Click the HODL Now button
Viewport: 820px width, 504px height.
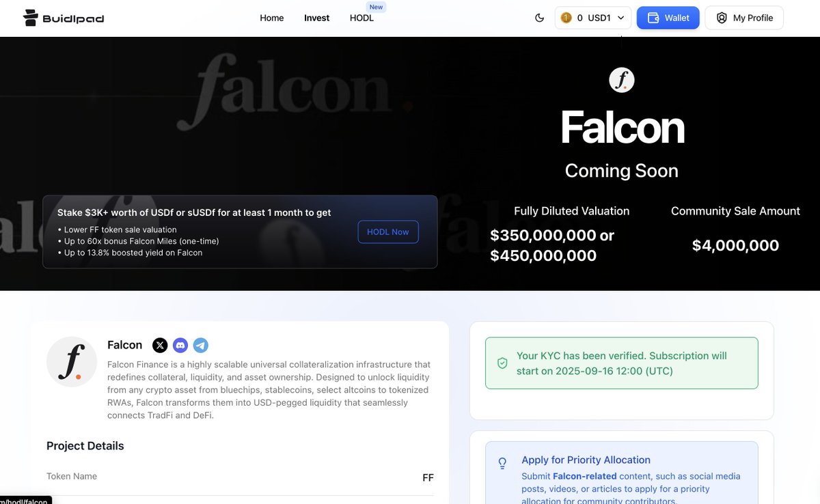click(x=388, y=232)
